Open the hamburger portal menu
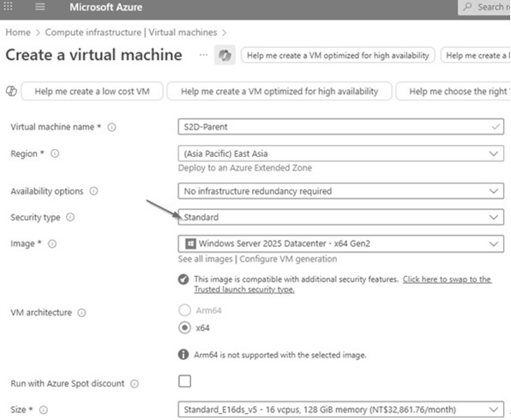Screen dimensions: 511x420 tap(39, 7)
